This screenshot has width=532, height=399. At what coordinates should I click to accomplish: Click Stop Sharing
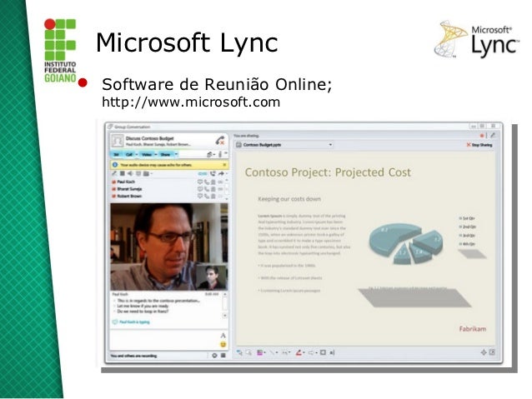479,145
